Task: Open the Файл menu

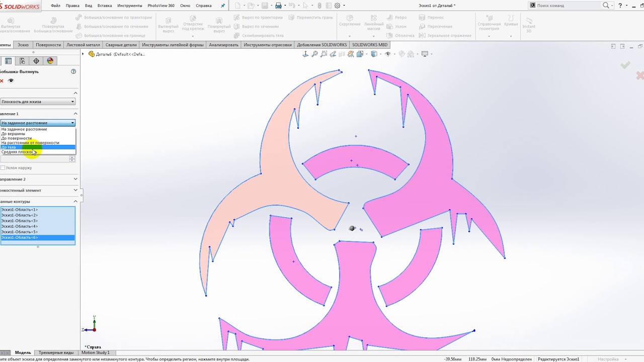Action: [55, 6]
